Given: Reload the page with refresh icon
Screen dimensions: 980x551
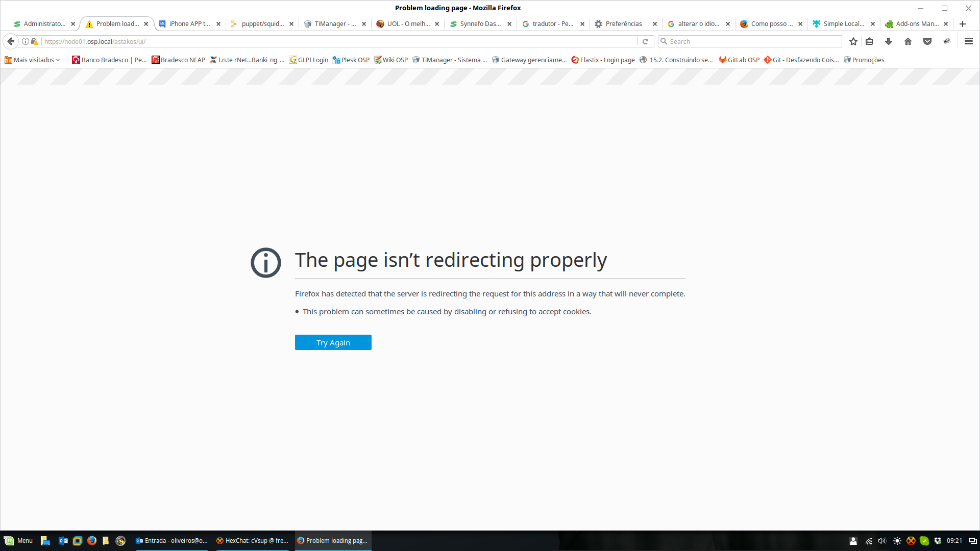Looking at the screenshot, I should pyautogui.click(x=645, y=41).
